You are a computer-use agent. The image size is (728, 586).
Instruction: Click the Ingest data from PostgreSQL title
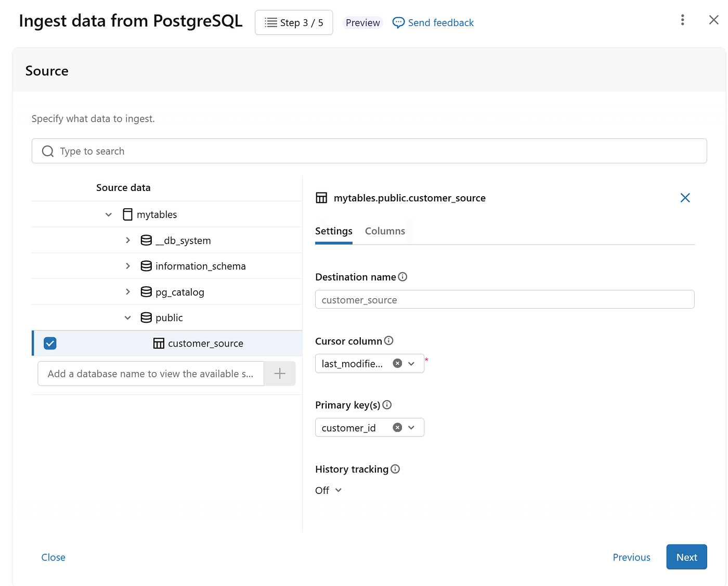pyautogui.click(x=131, y=21)
